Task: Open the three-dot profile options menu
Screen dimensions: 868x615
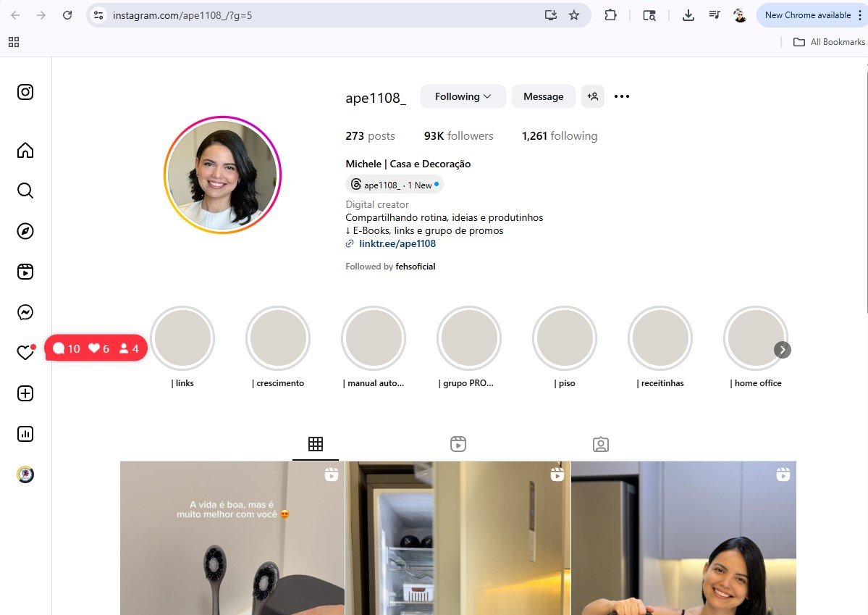Action: pyautogui.click(x=622, y=96)
